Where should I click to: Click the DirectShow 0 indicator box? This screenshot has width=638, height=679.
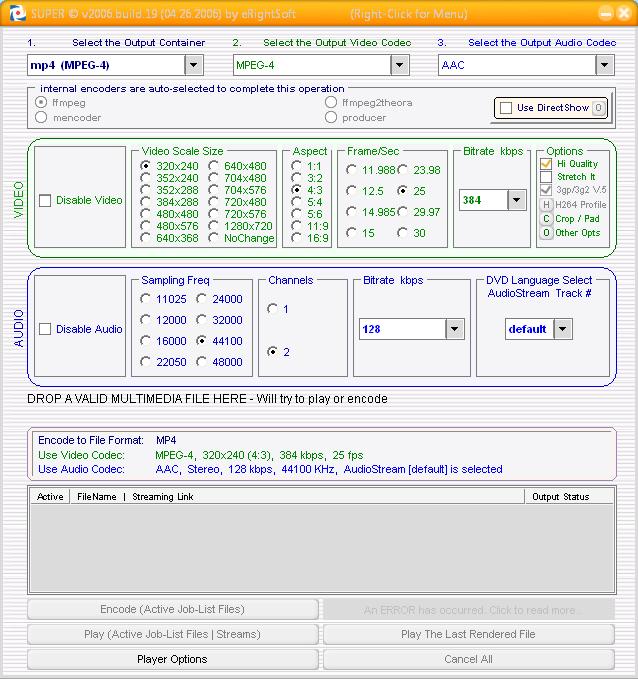[598, 108]
